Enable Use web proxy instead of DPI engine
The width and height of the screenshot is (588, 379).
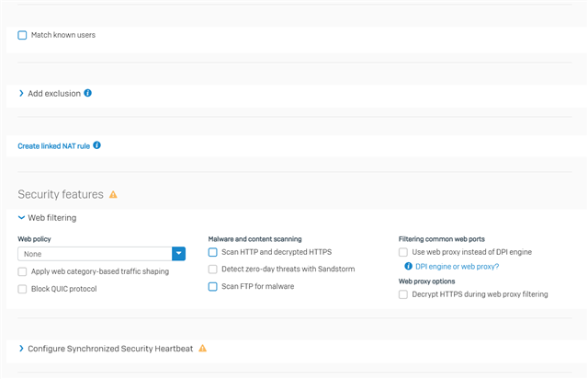403,252
